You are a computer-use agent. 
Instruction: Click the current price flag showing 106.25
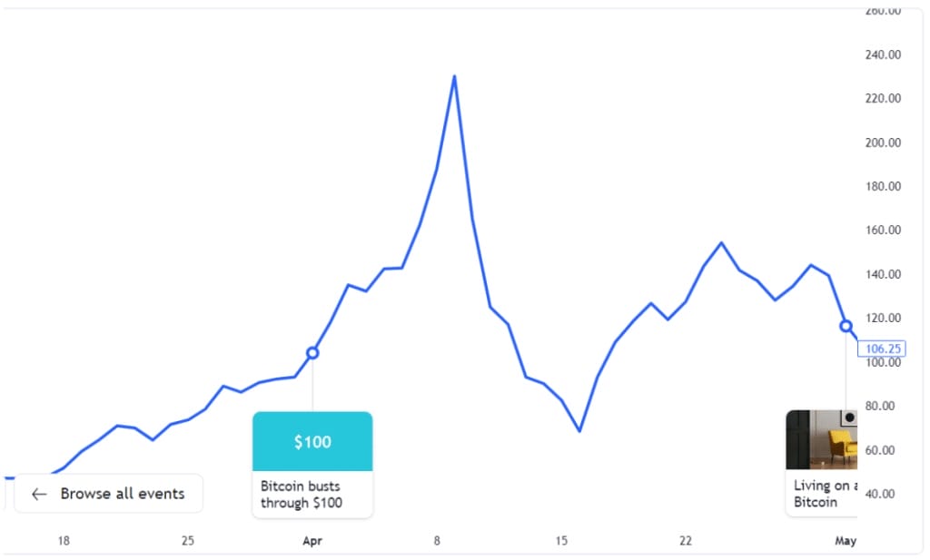tap(882, 349)
